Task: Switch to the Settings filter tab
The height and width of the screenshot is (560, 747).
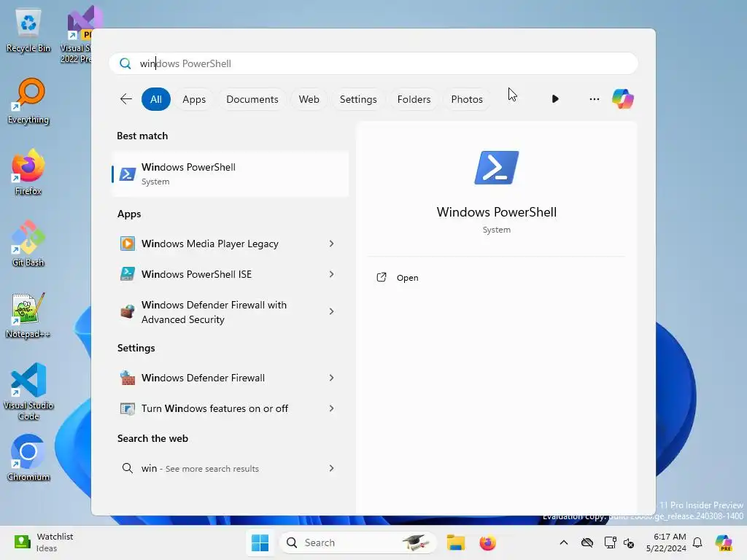Action: (358, 99)
